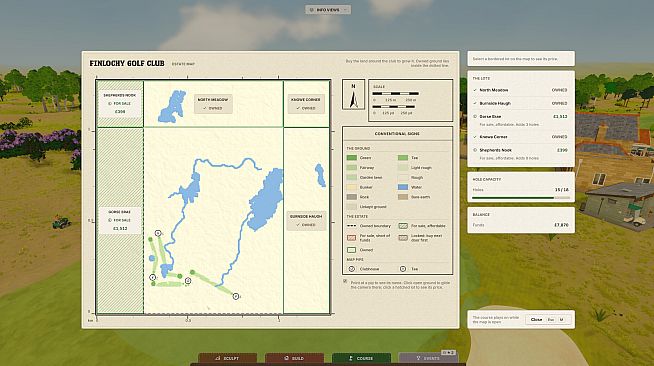Click the Clubhouse map pip icon
The height and width of the screenshot is (366, 654).
coord(351,269)
